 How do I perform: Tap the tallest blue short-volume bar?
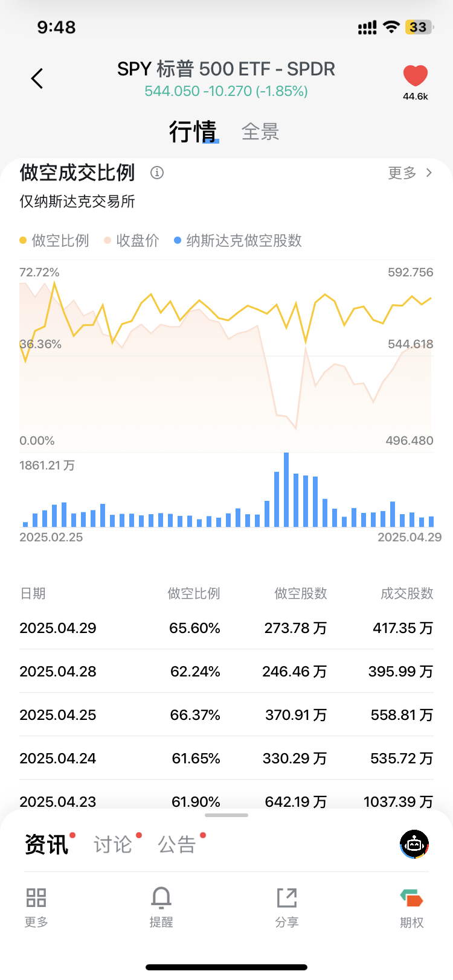click(286, 489)
